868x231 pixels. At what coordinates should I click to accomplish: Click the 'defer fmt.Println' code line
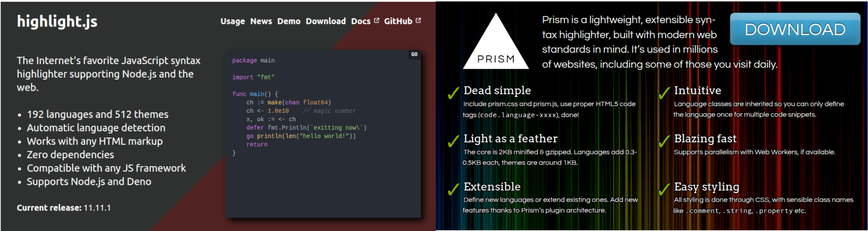pos(306,128)
